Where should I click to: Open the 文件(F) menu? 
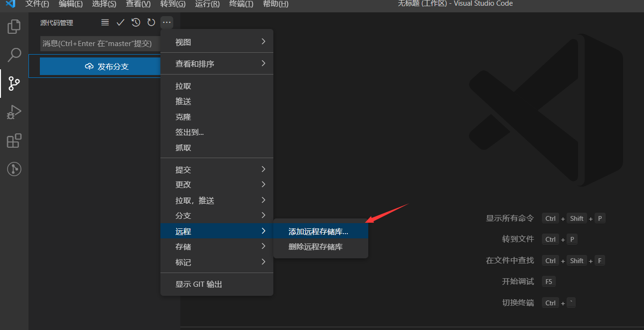pyautogui.click(x=37, y=4)
